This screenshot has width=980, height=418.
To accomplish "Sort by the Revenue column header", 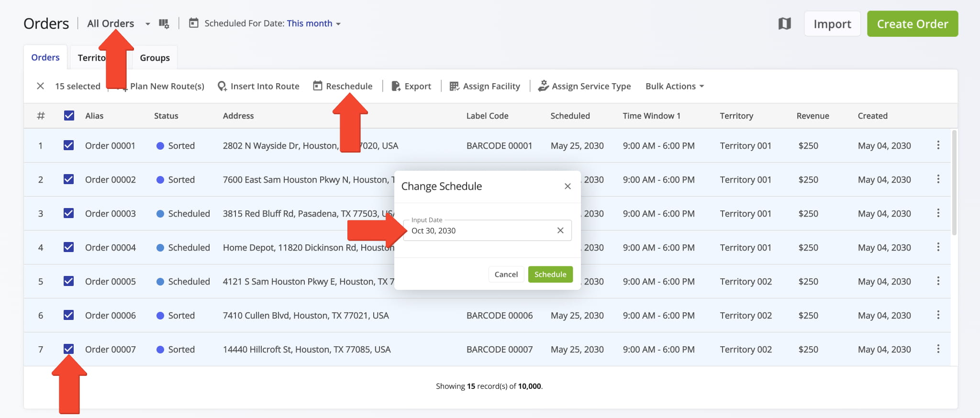I will pos(813,116).
